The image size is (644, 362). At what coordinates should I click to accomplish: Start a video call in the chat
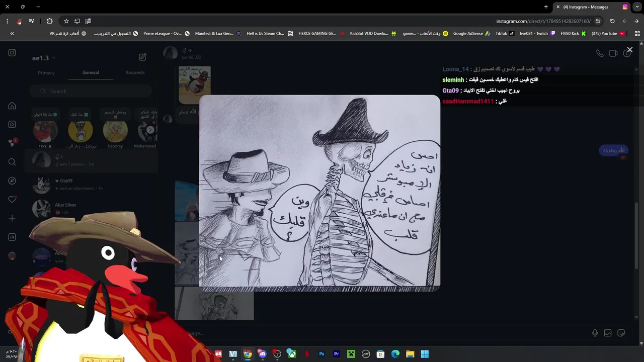(613, 53)
